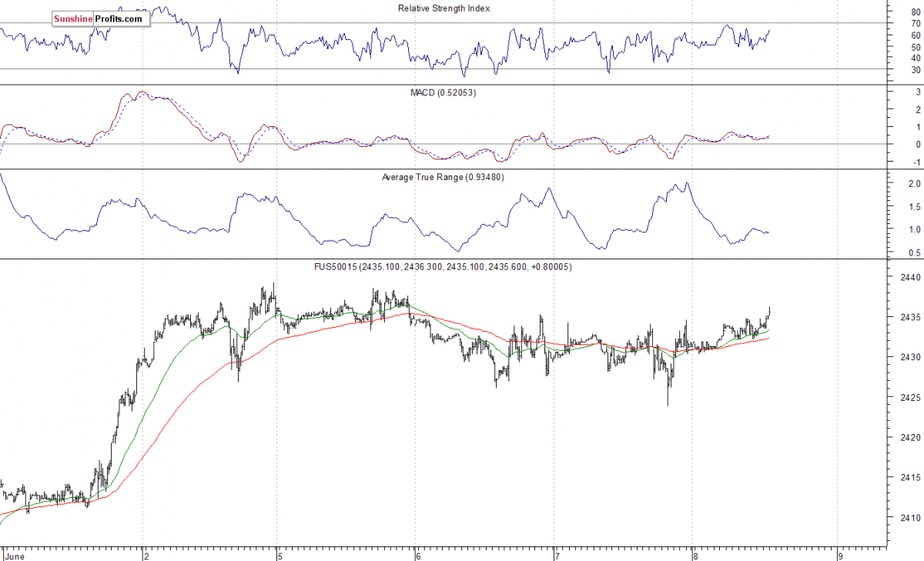
Task: Select date marker 2 on the time axis
Action: tap(145, 554)
